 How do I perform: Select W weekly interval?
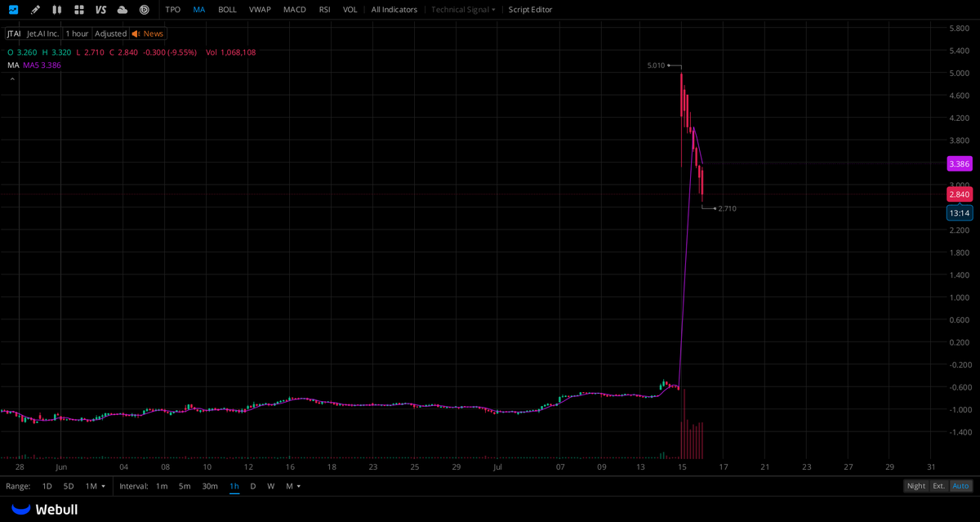[x=271, y=486]
